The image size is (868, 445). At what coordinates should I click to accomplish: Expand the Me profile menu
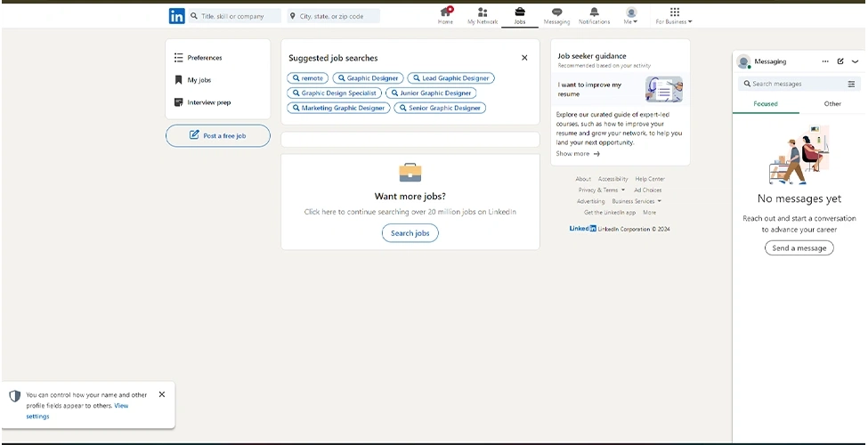tap(631, 15)
